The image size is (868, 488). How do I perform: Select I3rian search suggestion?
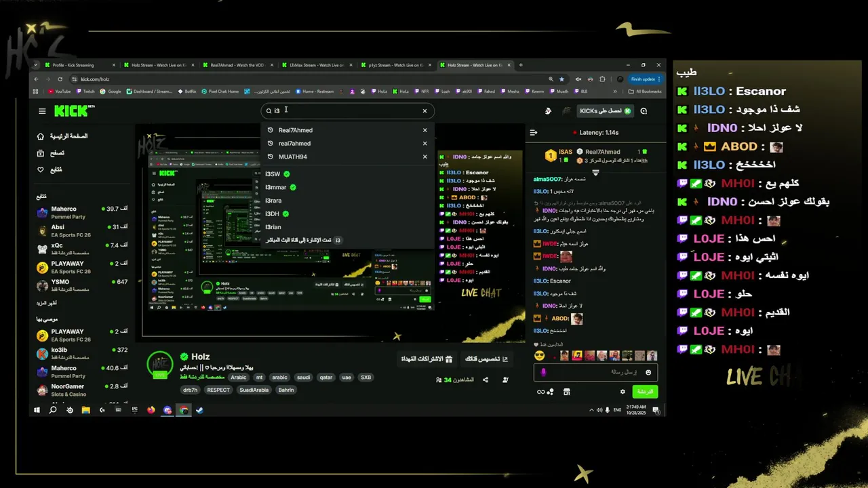pos(347,227)
